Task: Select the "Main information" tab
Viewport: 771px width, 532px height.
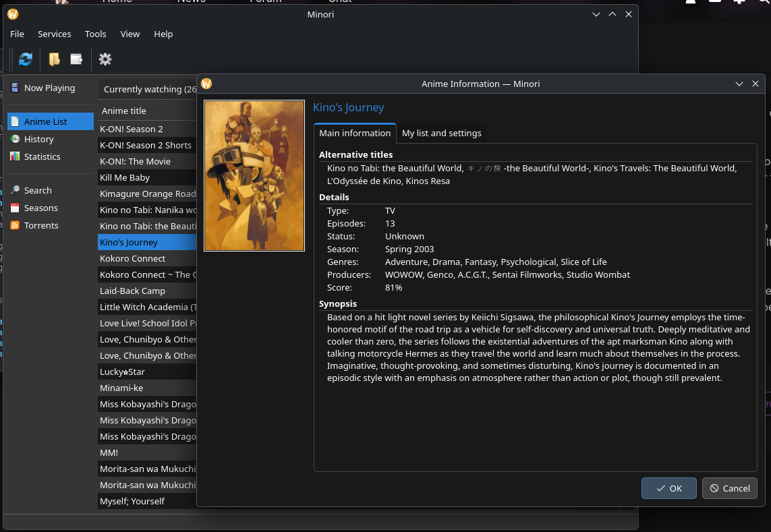Action: tap(355, 134)
